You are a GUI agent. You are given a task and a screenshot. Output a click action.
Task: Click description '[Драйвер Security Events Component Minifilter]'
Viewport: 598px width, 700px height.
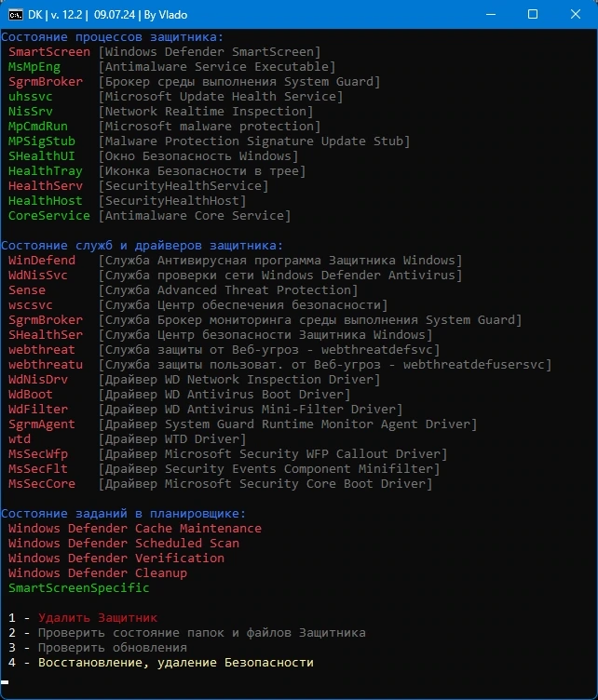click(269, 469)
